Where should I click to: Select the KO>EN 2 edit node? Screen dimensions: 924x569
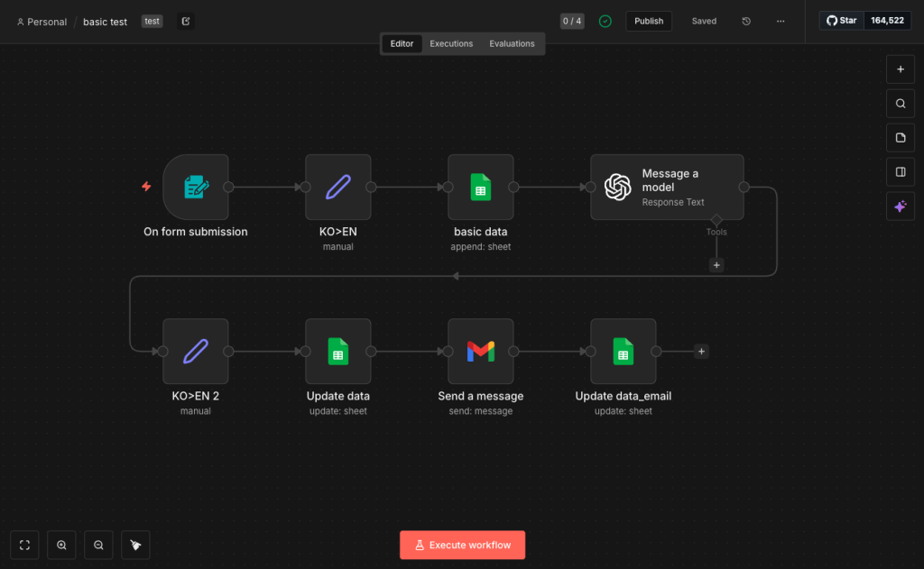[x=196, y=352]
